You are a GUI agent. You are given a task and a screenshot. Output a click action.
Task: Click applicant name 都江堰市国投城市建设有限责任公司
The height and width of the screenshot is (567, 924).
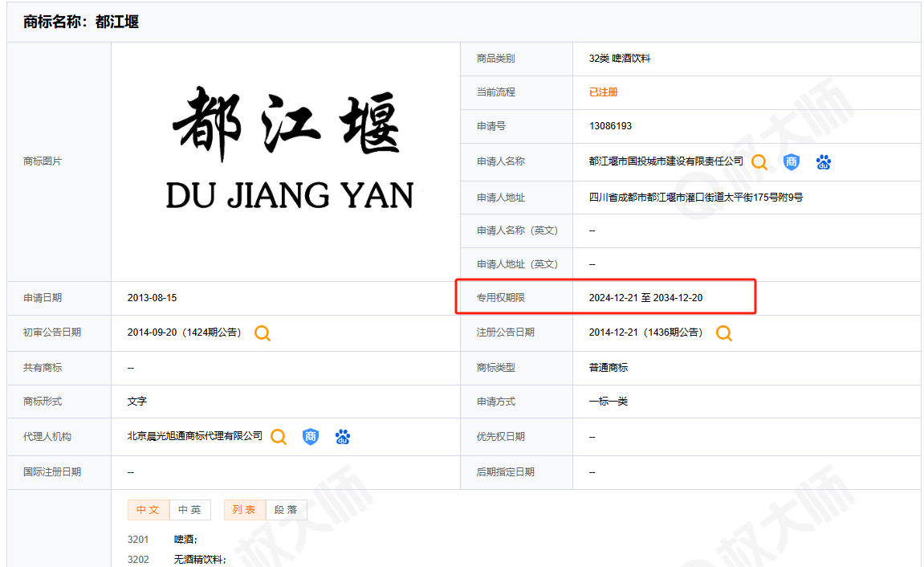(x=666, y=161)
